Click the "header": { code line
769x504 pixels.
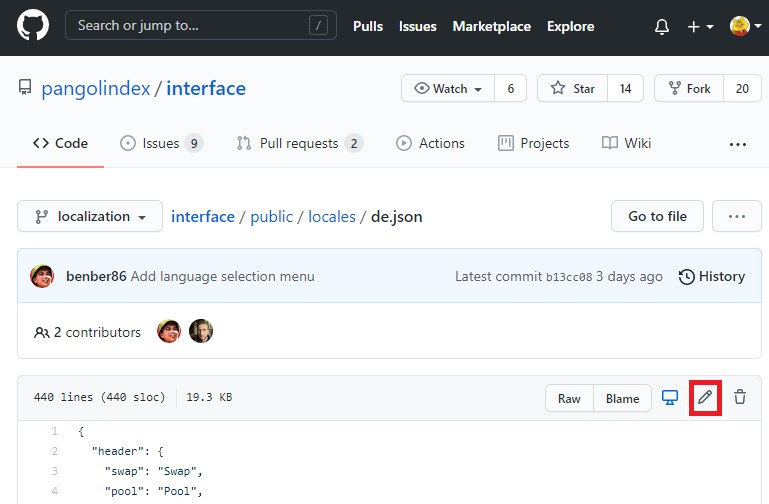tap(128, 451)
